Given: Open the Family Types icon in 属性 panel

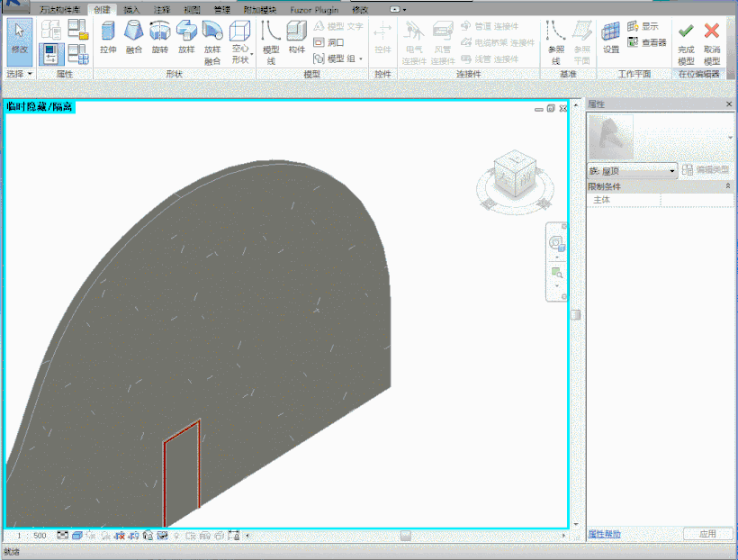Looking at the screenshot, I should click(x=50, y=29).
